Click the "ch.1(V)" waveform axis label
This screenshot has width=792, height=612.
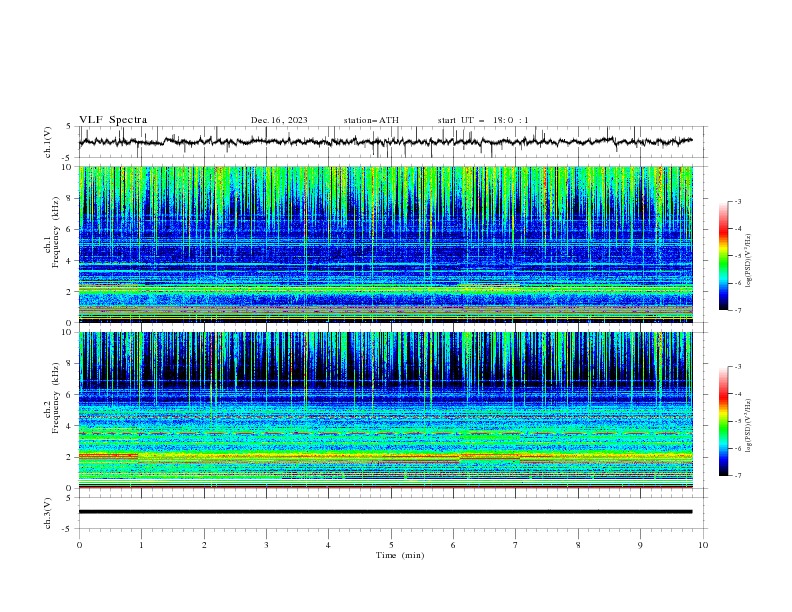pyautogui.click(x=47, y=142)
